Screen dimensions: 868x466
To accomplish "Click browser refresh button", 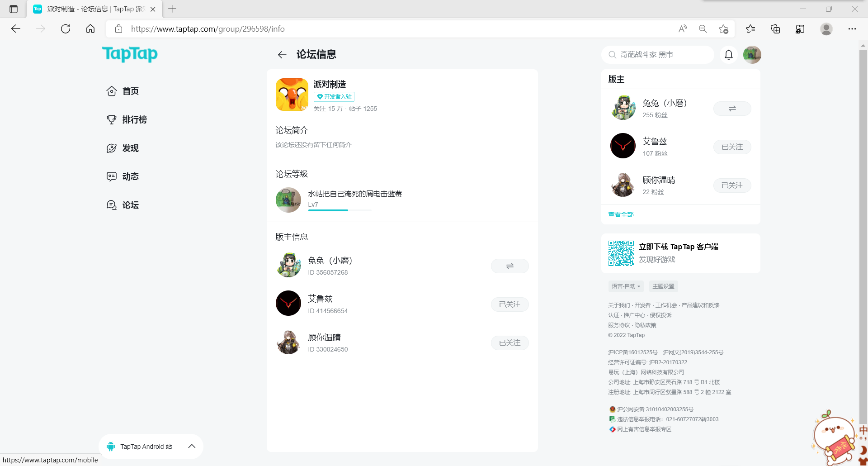I will click(66, 29).
